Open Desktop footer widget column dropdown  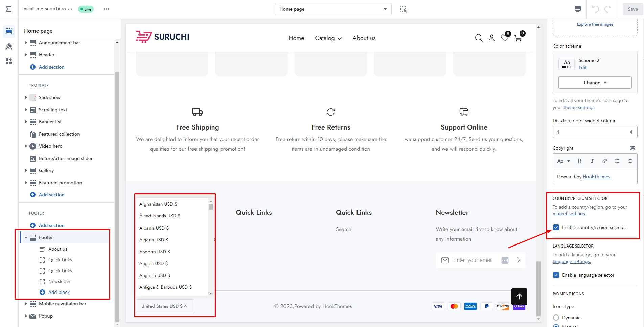[x=595, y=132]
